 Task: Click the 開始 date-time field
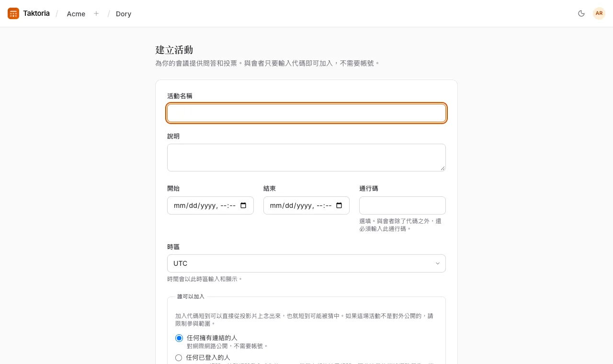pos(210,205)
